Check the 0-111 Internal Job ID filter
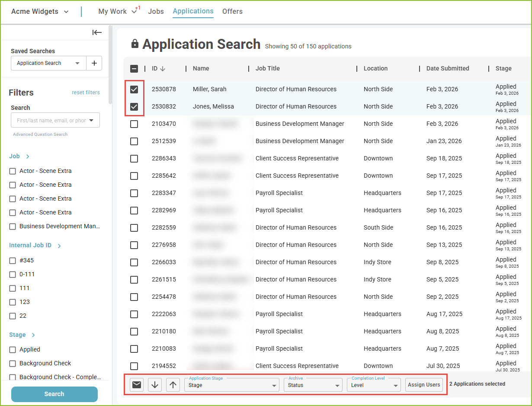Viewport: 532px width, 406px height. tap(13, 275)
